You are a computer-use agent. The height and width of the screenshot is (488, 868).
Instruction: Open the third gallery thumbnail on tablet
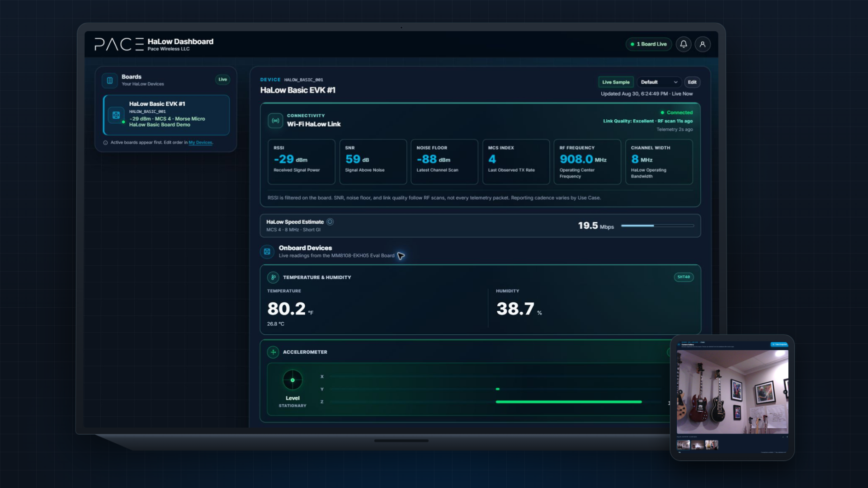tap(712, 445)
